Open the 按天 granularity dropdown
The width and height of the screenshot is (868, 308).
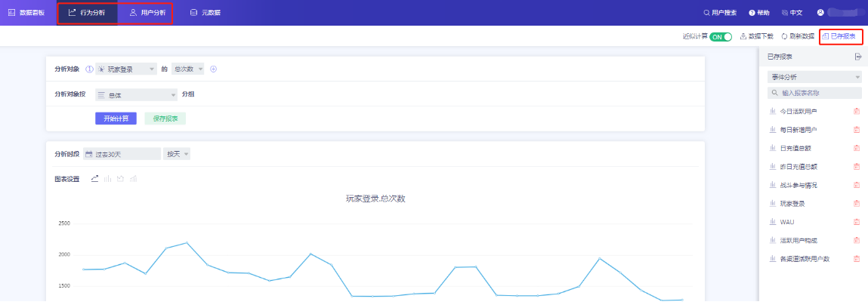[178, 154]
